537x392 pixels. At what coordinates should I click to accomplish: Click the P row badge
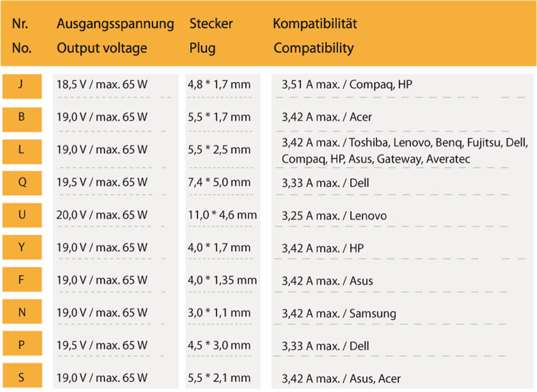(22, 344)
